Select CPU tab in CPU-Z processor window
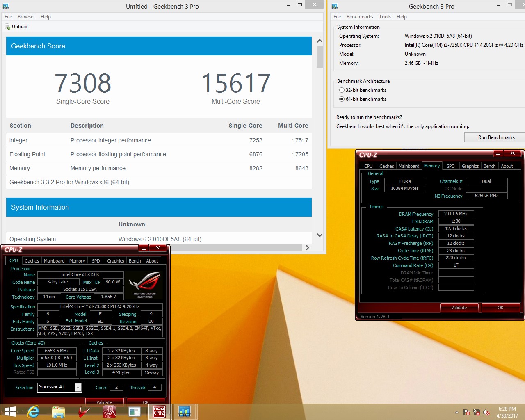Screen dimensions: 525x420 (14, 260)
